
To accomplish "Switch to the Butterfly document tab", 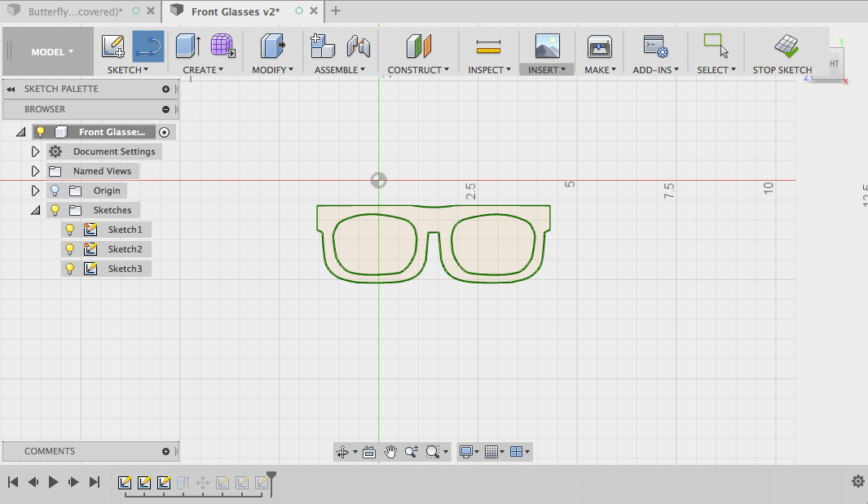I will pos(75,11).
